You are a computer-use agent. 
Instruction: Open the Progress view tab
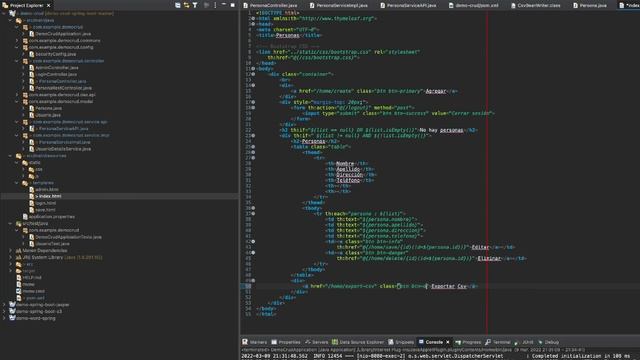pos(468,342)
